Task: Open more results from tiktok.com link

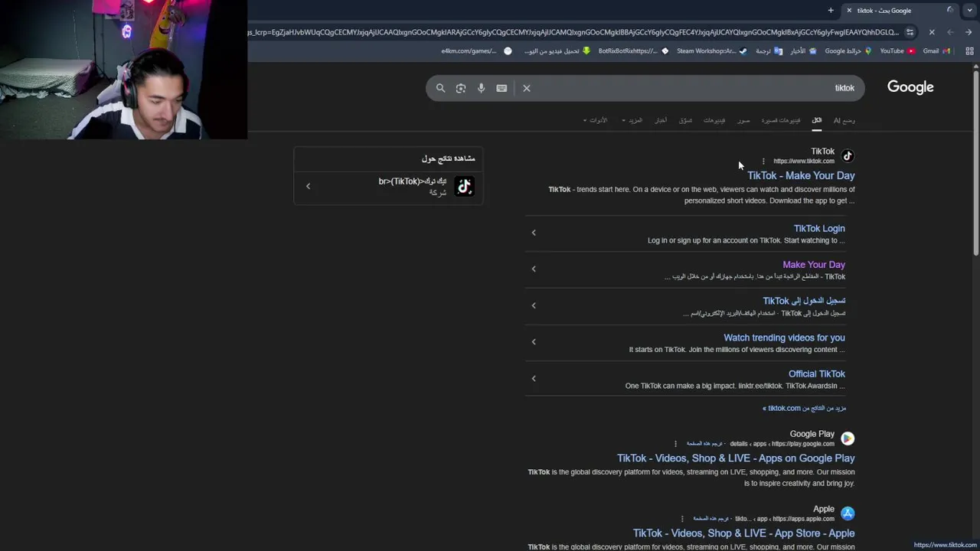Action: tap(804, 408)
